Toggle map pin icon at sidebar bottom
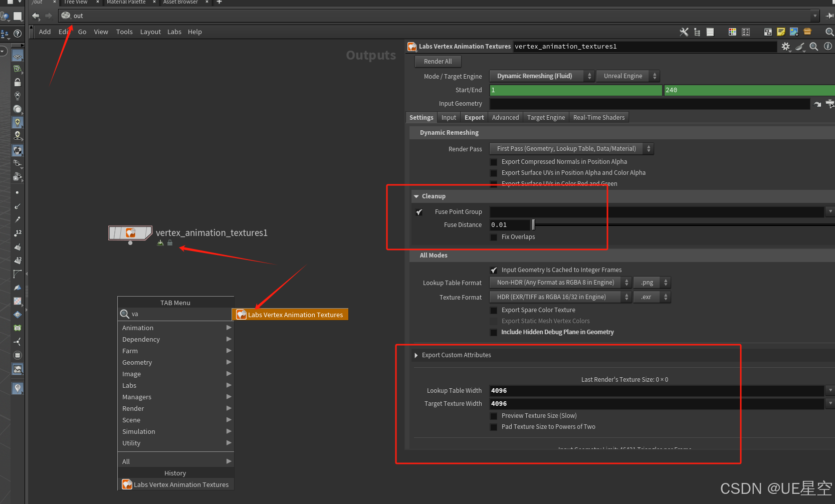835x504 pixels. [x=18, y=388]
